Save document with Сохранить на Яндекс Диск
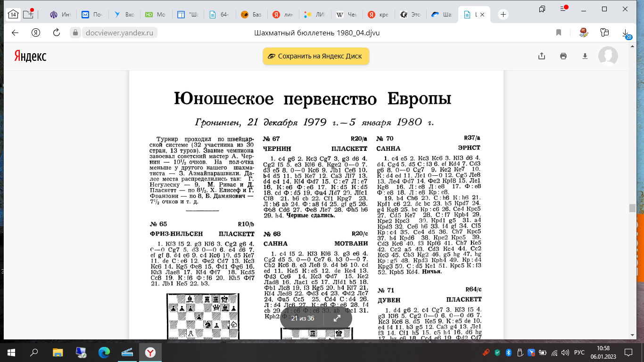This screenshot has width=644, height=362. [x=316, y=56]
